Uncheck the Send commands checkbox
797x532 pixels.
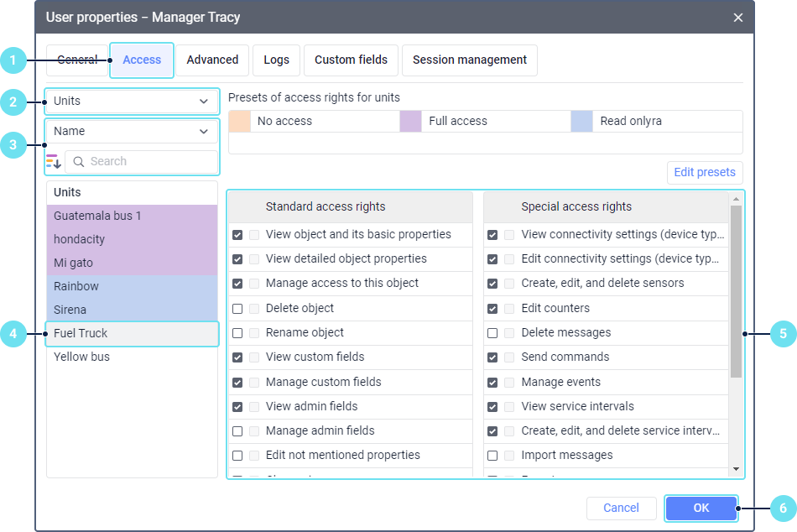tap(492, 357)
